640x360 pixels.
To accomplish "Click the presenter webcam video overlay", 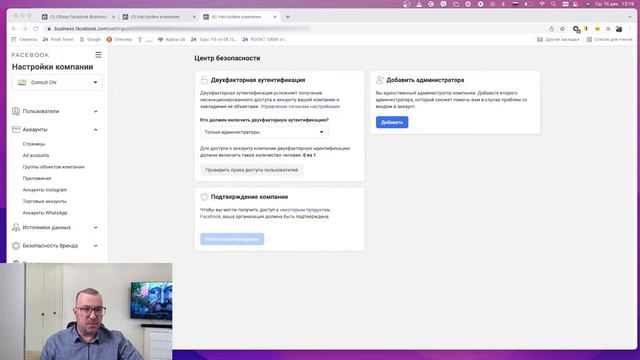I will 86,311.
